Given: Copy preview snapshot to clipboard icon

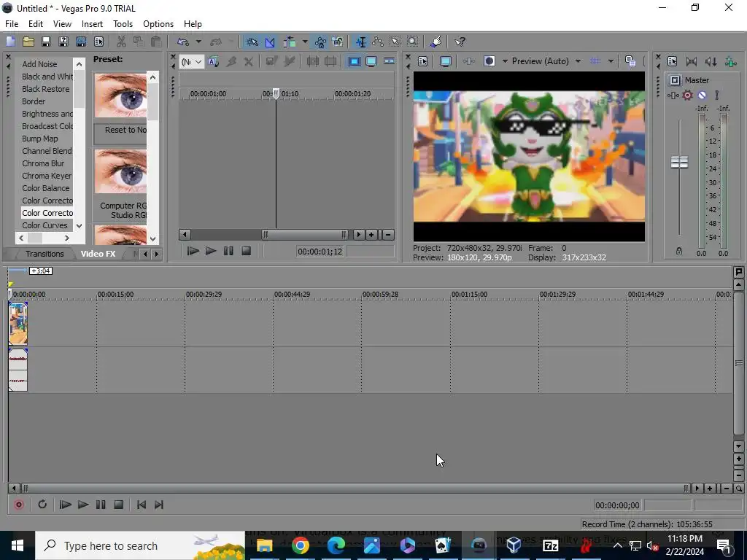Looking at the screenshot, I should point(630,61).
